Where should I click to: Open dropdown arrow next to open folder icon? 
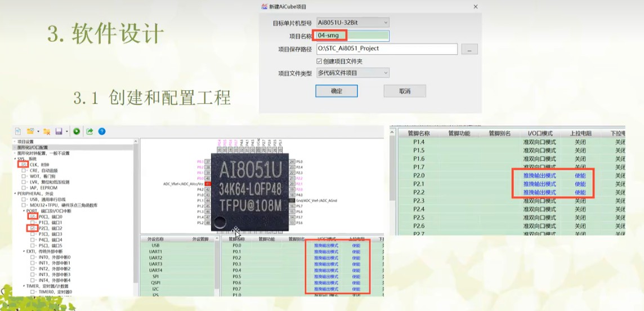click(x=38, y=132)
